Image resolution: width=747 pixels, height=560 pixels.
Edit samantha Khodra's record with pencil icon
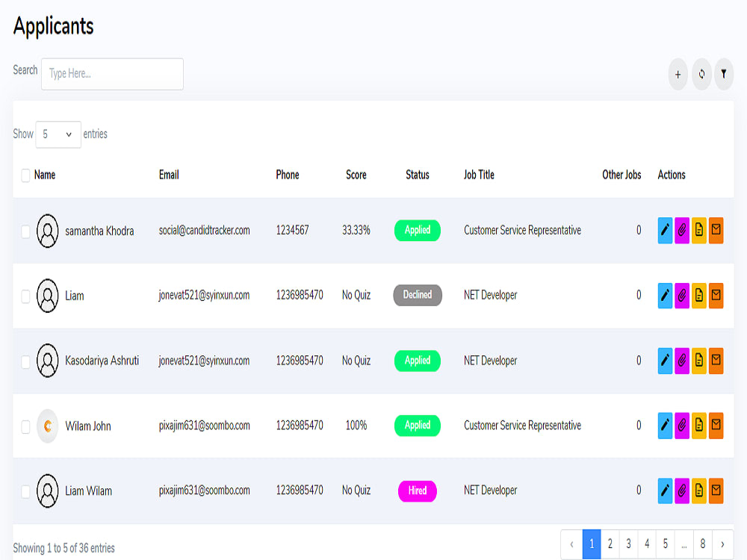[x=665, y=230]
